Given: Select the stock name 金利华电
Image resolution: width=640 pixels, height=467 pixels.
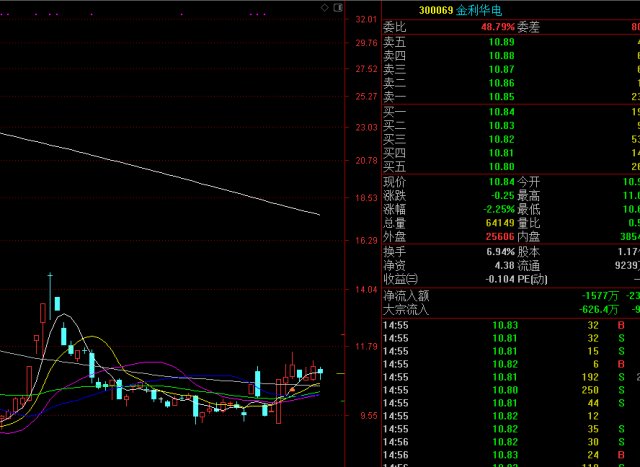Looking at the screenshot, I should point(475,10).
